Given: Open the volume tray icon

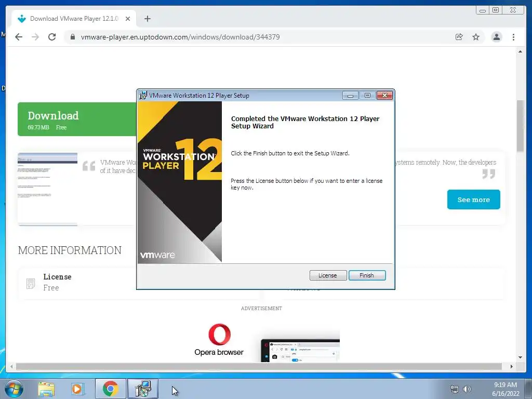Looking at the screenshot, I should click(x=467, y=389).
